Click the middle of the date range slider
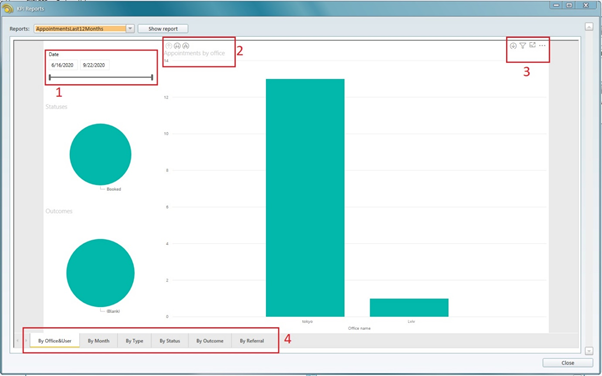Viewport: 602px width, 376px height. tap(101, 78)
